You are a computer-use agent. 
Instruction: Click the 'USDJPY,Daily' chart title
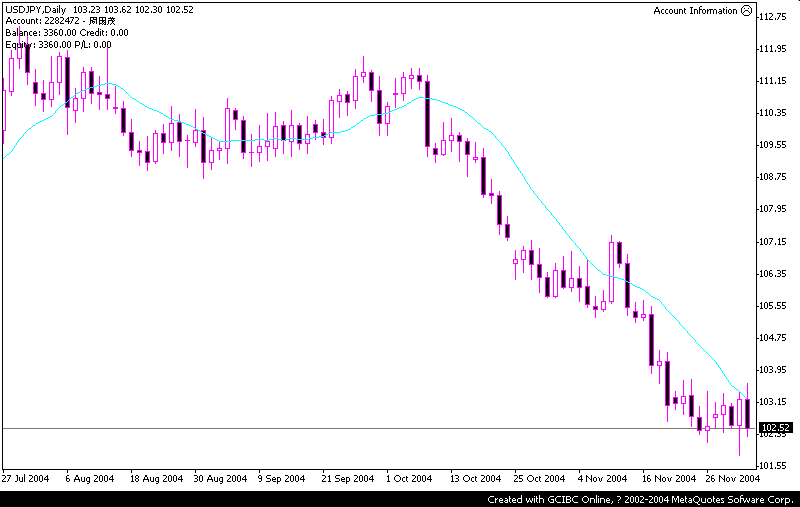(36, 10)
